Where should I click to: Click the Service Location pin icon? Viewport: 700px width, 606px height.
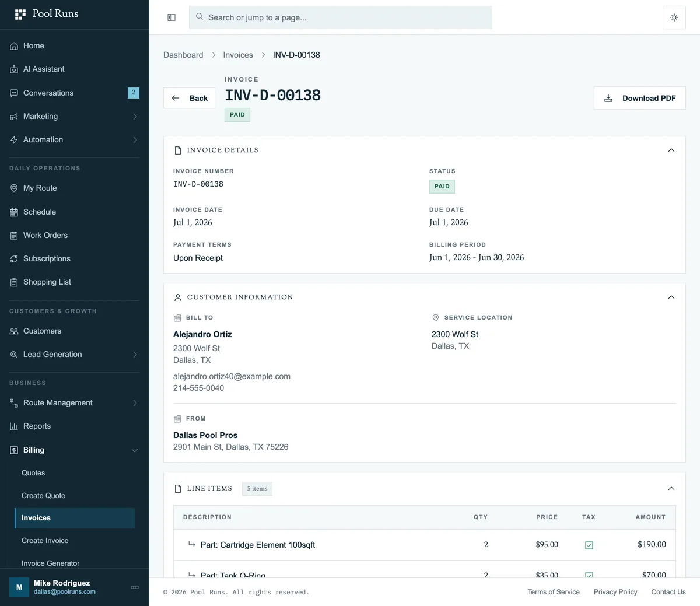[x=435, y=318]
